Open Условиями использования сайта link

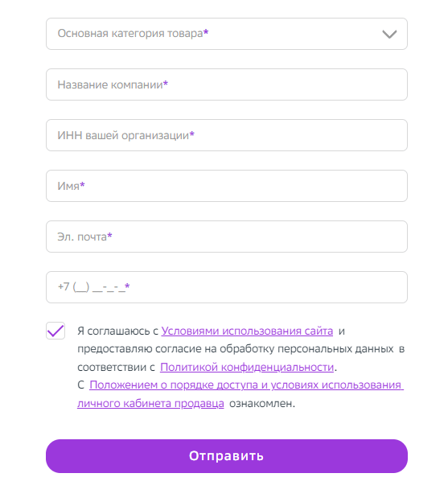point(247,331)
